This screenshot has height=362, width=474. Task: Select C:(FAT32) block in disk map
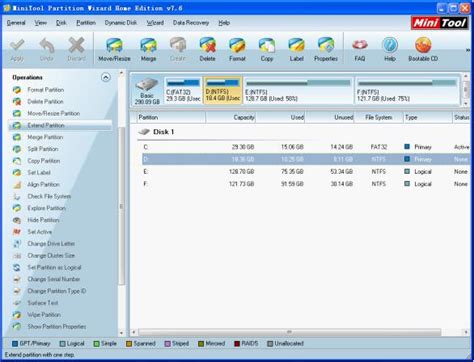[183, 90]
